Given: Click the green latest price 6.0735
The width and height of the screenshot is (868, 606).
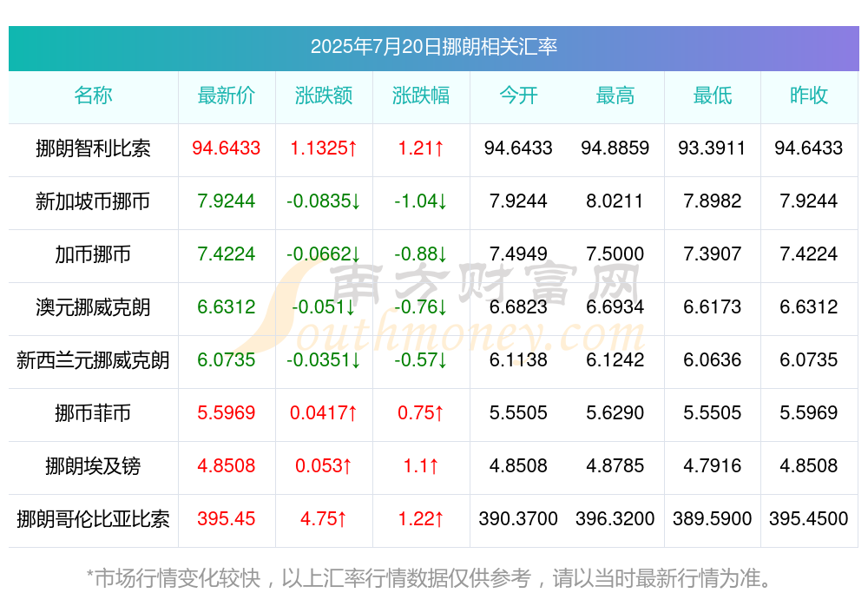Looking at the screenshot, I should (227, 360).
